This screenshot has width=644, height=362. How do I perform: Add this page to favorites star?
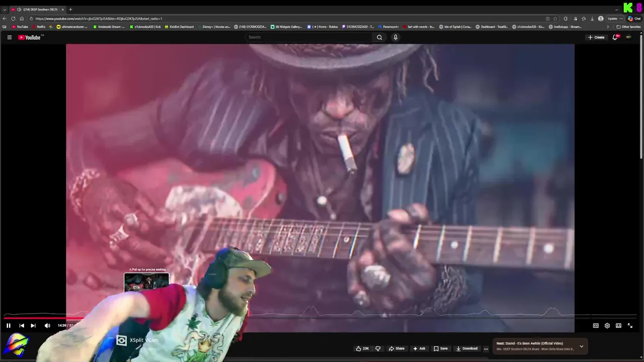pyautogui.click(x=555, y=19)
